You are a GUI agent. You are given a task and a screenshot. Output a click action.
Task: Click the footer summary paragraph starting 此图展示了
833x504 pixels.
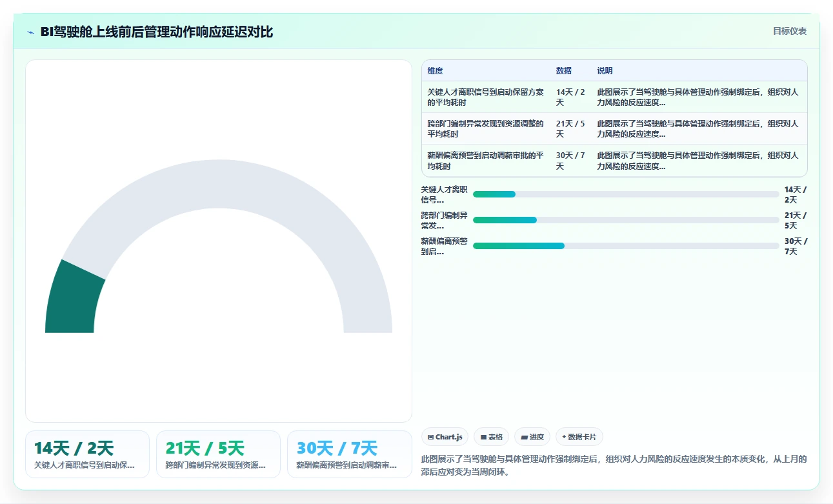[614, 465]
